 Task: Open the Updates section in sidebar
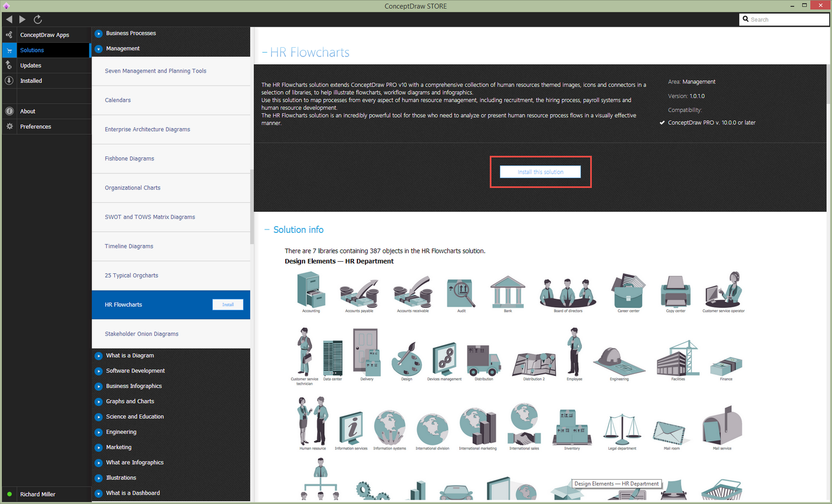[x=31, y=65]
